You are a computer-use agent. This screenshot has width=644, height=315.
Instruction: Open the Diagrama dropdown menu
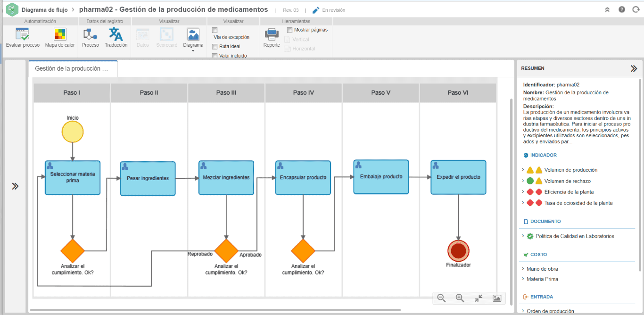[x=193, y=40]
